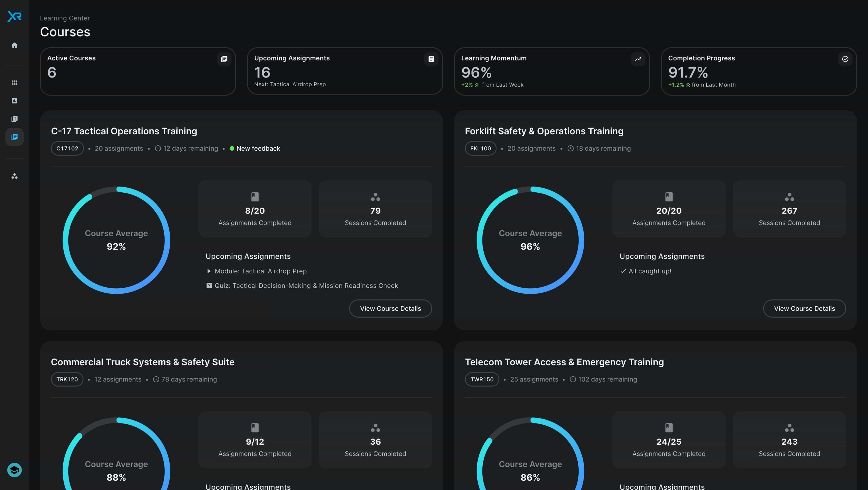This screenshot has height=490, width=868.
Task: Click the +1.2% from Last Month text
Action: (702, 85)
